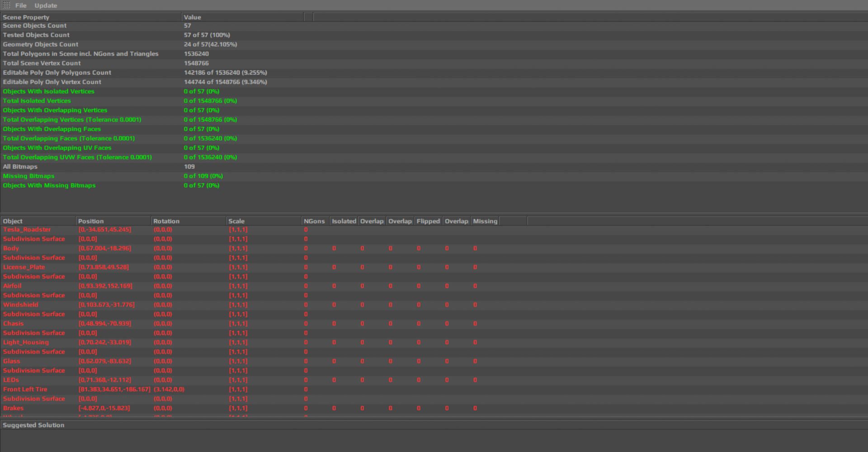Viewport: 868px width, 452px height.
Task: Open the Update menu
Action: click(46, 5)
